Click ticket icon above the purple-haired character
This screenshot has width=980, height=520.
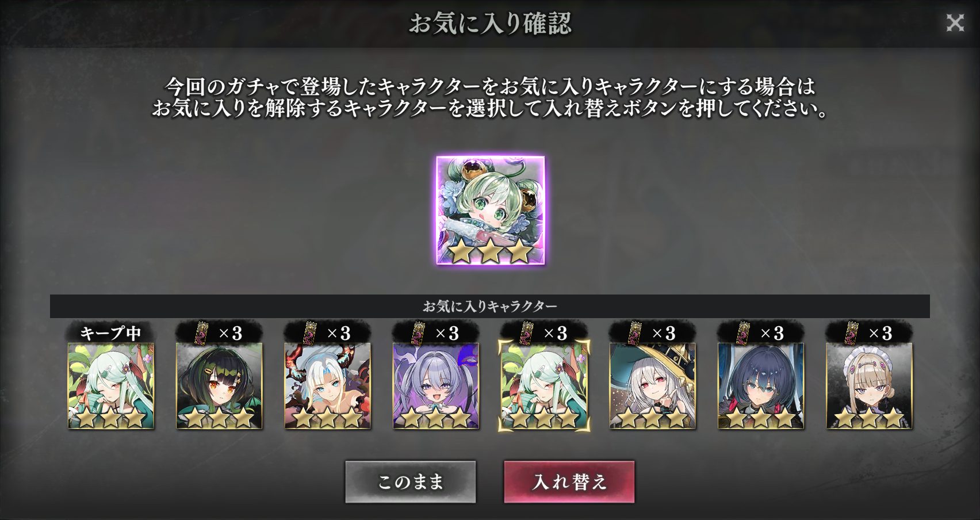pos(418,333)
